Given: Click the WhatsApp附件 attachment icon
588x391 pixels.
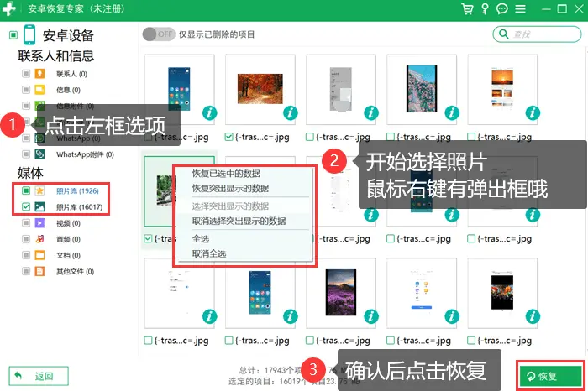Looking at the screenshot, I should click(x=39, y=154).
